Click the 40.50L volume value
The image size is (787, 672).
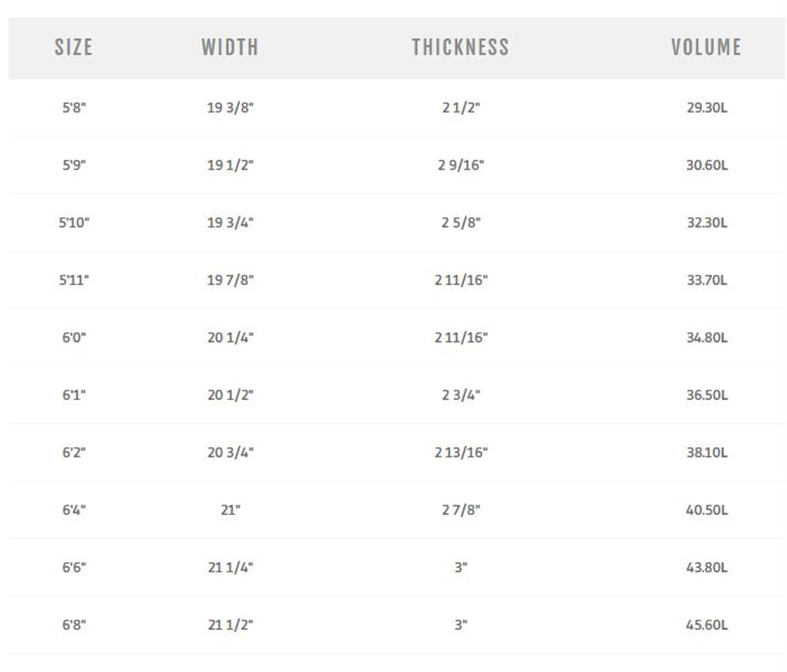707,510
